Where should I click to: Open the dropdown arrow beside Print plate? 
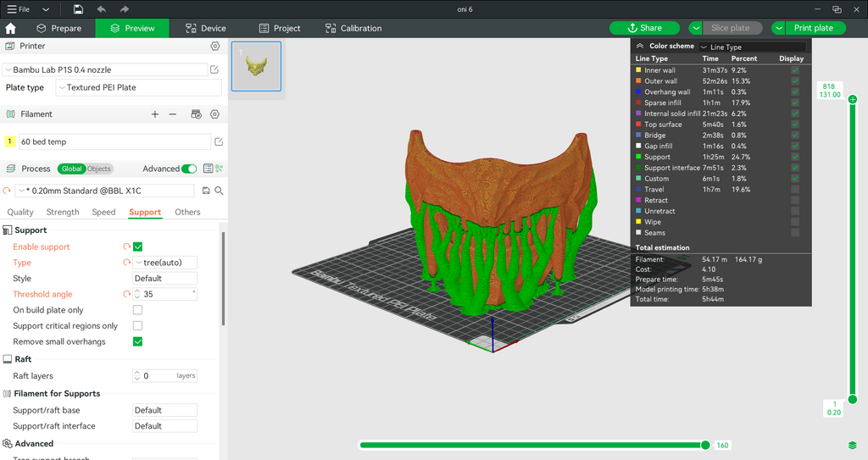(x=778, y=28)
